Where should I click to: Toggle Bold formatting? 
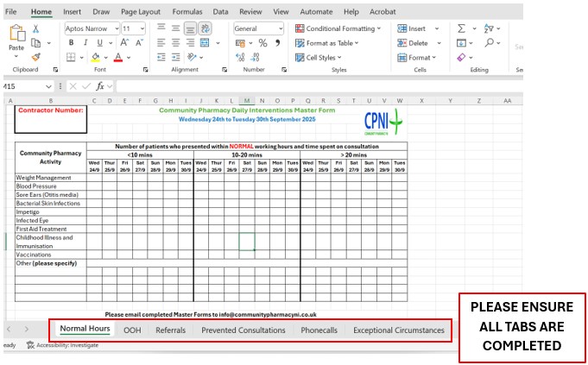pyautogui.click(x=72, y=42)
